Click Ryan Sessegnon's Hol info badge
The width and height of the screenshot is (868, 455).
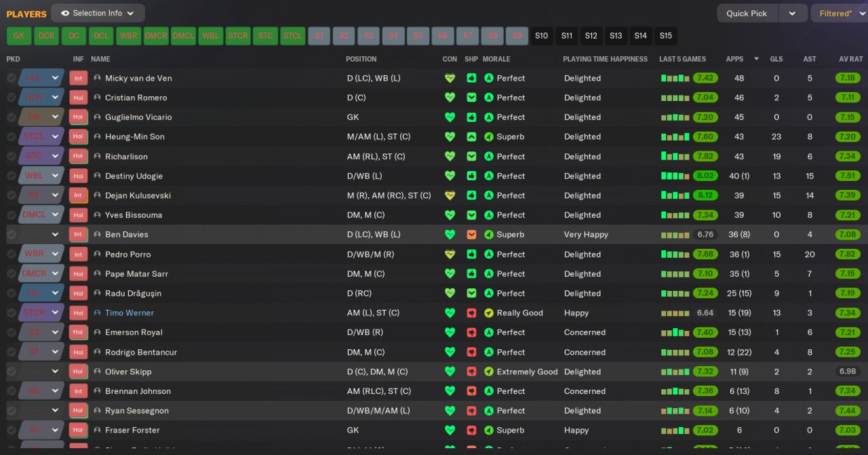[x=78, y=410]
